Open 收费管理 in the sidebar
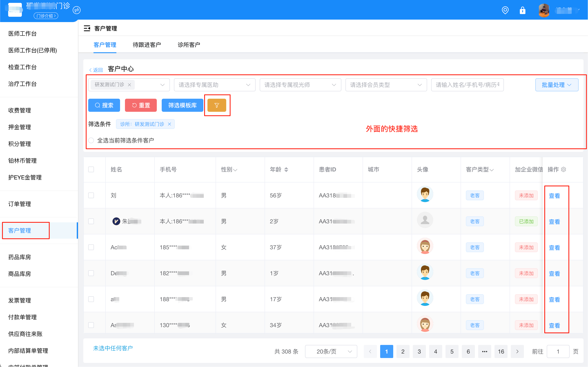Viewport: 588px width, 367px height. pos(19,110)
